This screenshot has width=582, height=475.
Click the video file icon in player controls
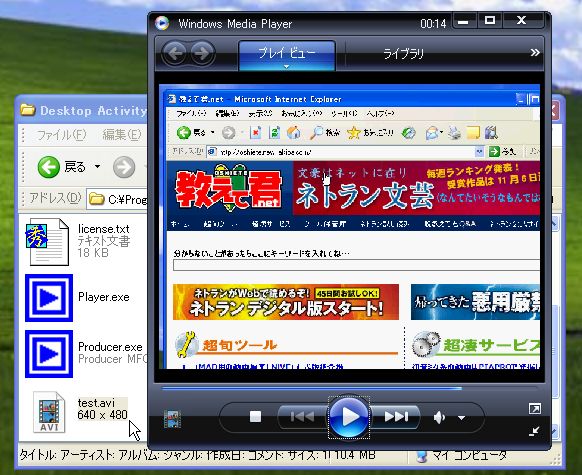(172, 419)
